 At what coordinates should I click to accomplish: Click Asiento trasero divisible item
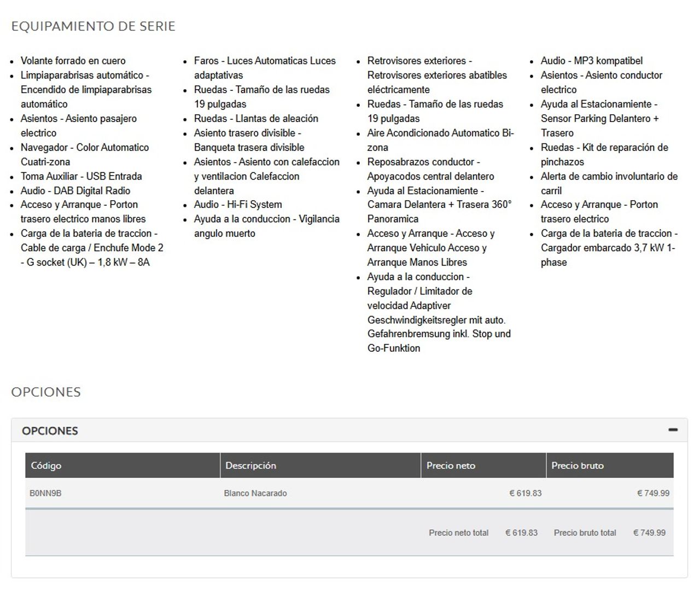click(249, 140)
